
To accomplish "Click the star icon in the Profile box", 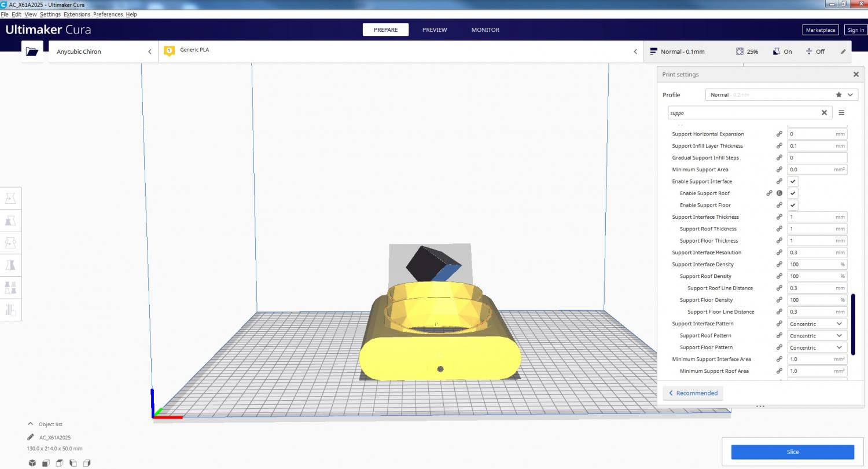I will [838, 95].
